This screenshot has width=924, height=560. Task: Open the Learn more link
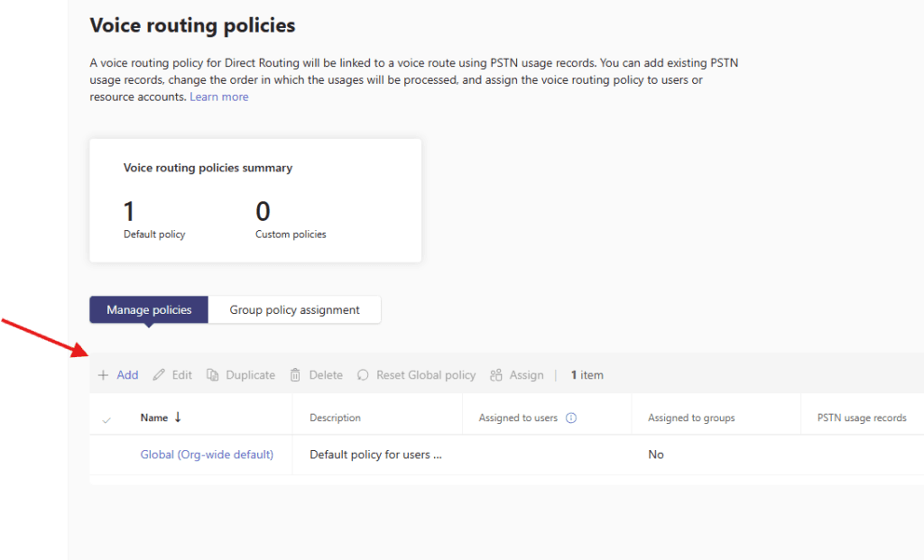(x=218, y=96)
